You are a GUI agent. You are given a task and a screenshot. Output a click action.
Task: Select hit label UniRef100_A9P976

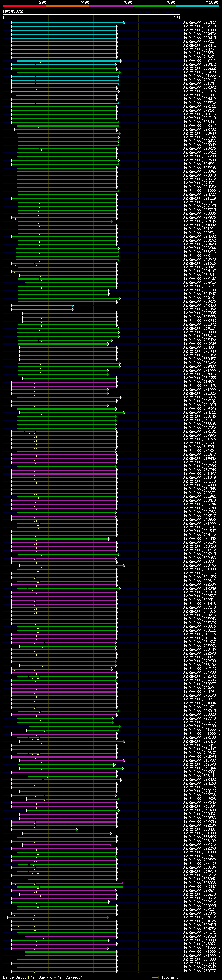(199, 218)
